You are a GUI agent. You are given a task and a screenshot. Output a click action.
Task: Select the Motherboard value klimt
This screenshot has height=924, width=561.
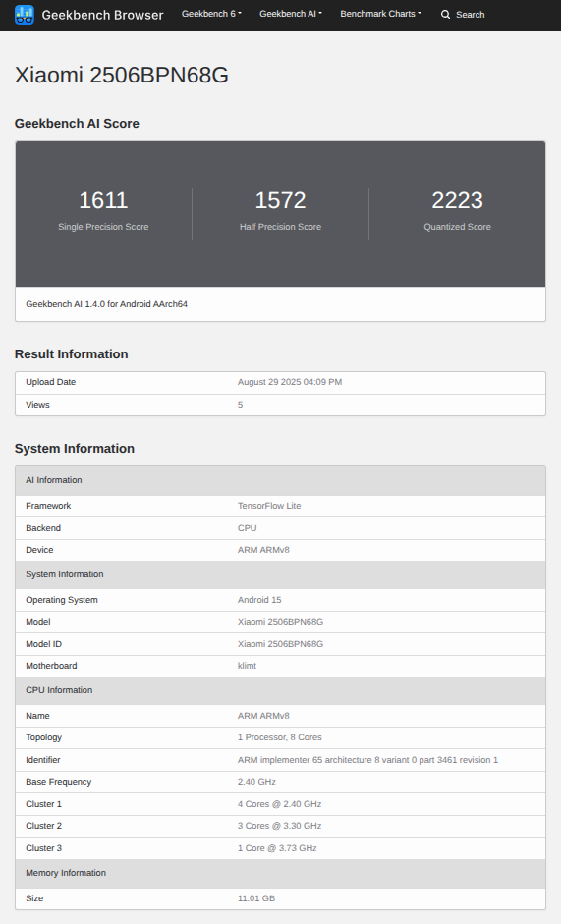[247, 666]
